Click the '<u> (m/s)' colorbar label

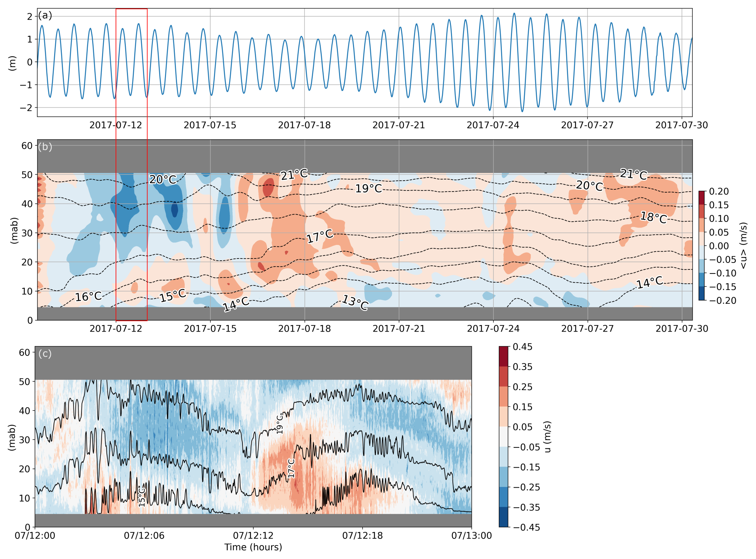(743, 245)
